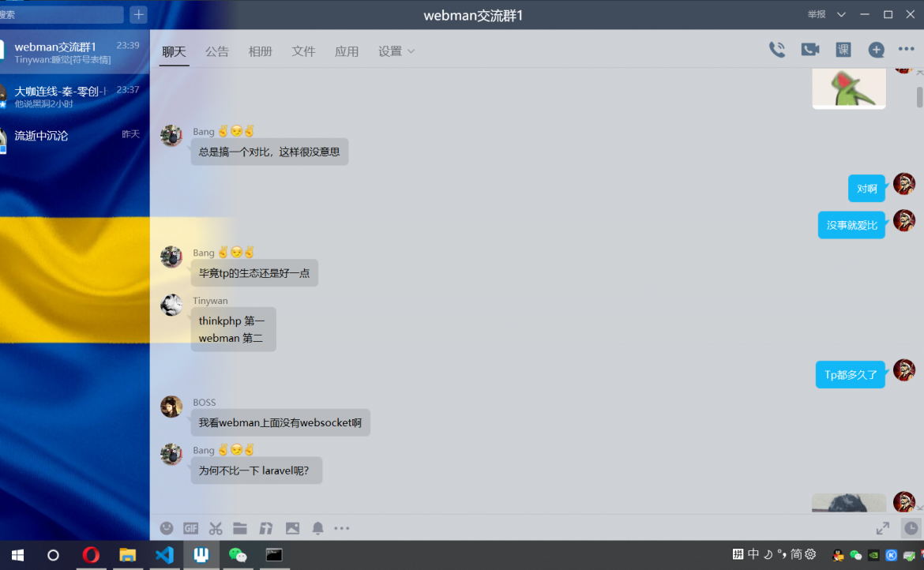Click message 毕竟tp的生态还是好一点
This screenshot has width=924, height=570.
click(254, 273)
